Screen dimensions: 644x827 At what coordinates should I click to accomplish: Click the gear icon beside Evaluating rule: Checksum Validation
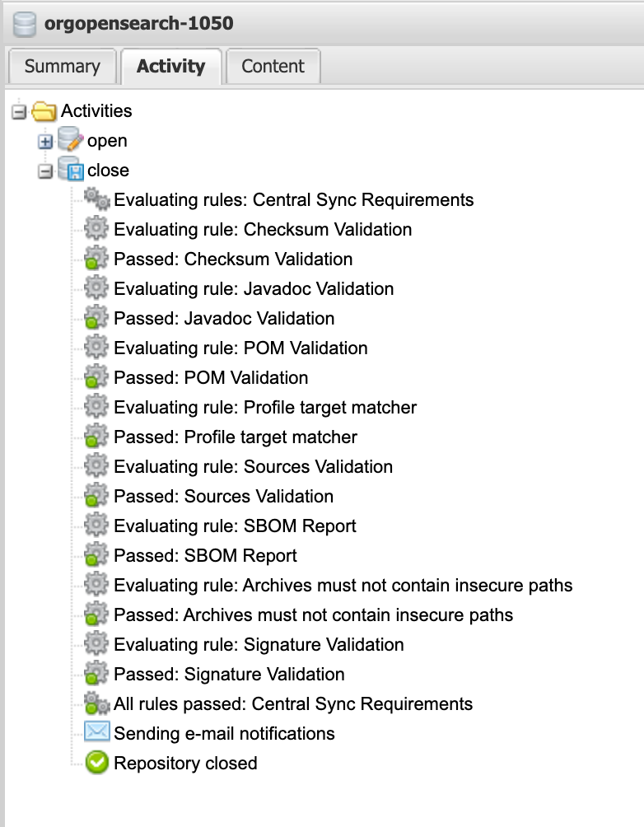tap(98, 229)
